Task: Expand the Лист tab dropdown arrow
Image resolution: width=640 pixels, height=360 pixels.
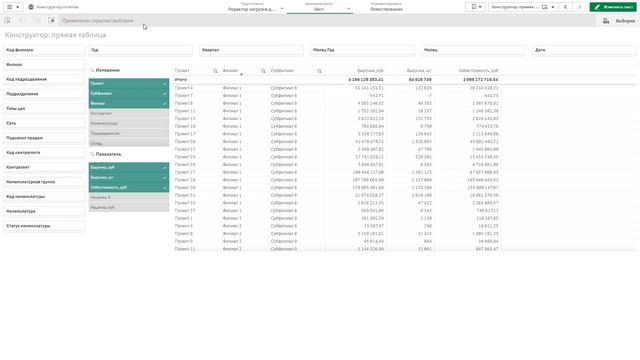Action: click(348, 9)
